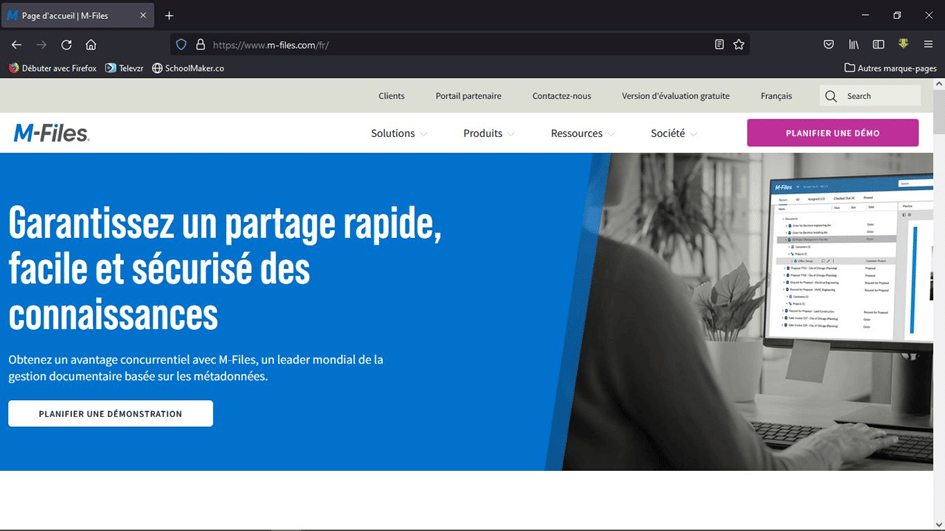
Task: Save page to Pocket icon
Action: coord(829,45)
